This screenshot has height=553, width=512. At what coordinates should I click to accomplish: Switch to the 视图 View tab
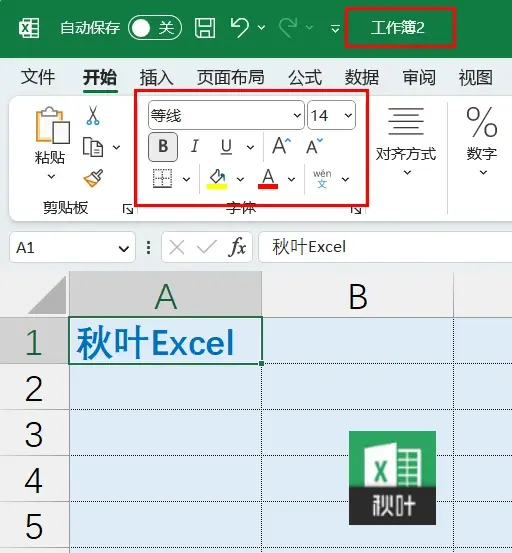pyautogui.click(x=476, y=77)
